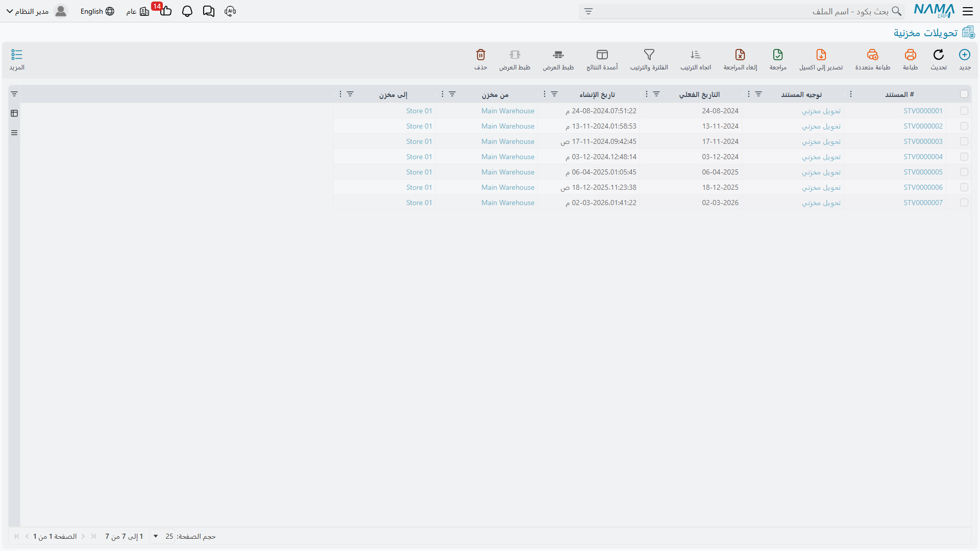
Task: Open the chat messages icon
Action: tap(208, 11)
